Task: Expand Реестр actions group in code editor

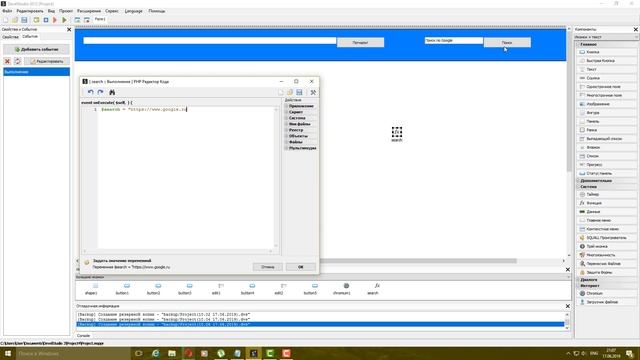Action: (x=300, y=130)
